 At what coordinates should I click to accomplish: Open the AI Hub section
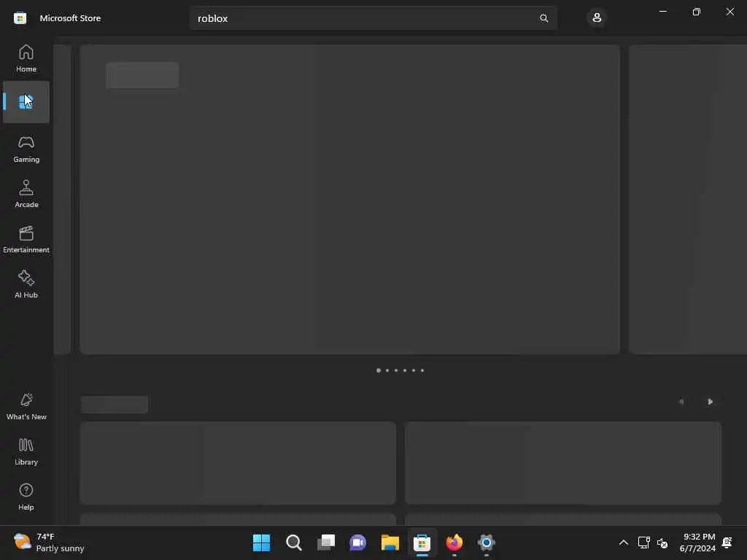[26, 285]
